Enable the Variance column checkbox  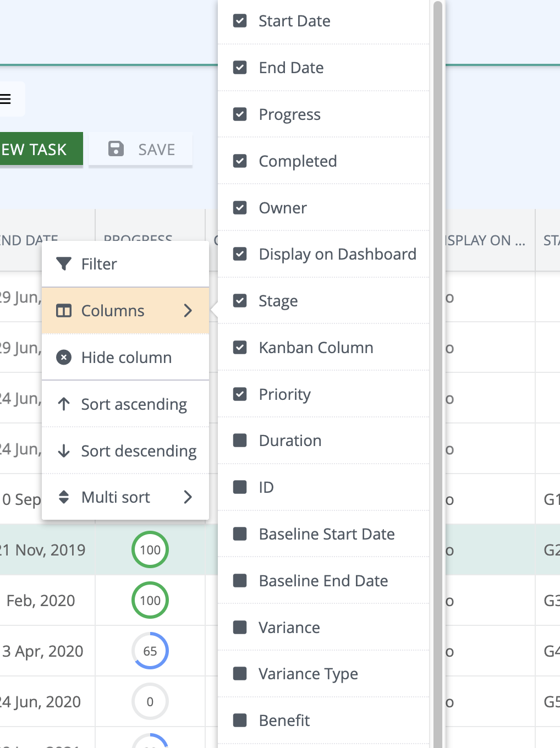[240, 628]
